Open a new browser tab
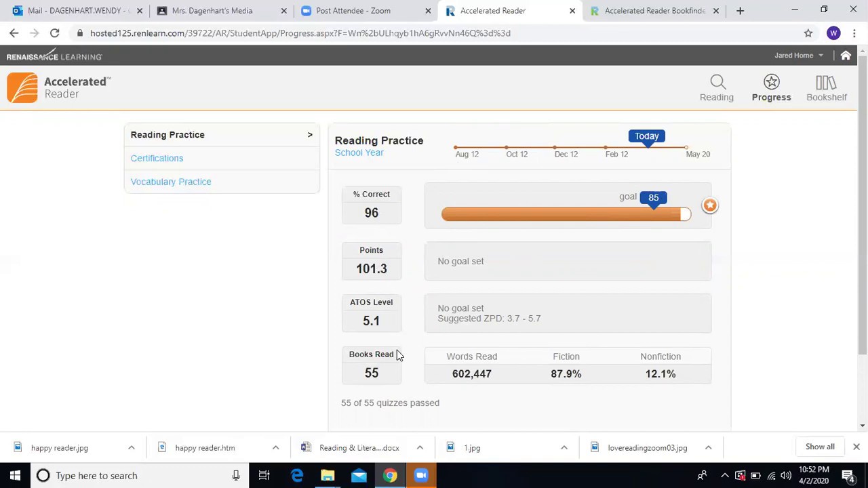Screen dimensions: 868x488 click(740, 11)
